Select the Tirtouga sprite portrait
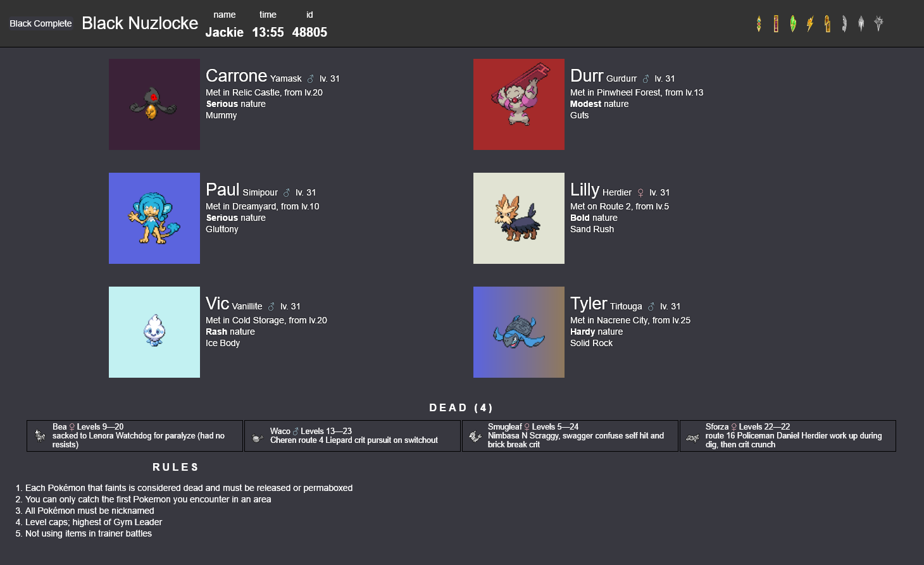This screenshot has height=565, width=924. (519, 332)
